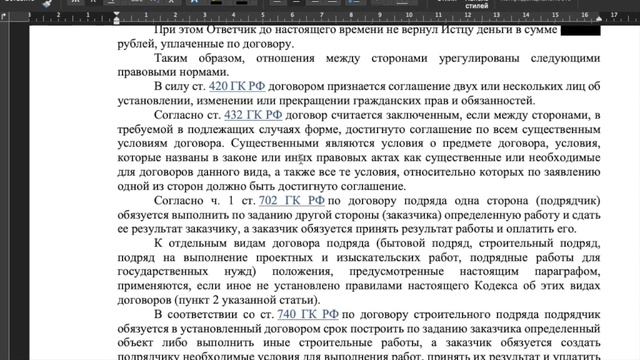
Task: Click the word "государственных"
Action: pos(162,271)
